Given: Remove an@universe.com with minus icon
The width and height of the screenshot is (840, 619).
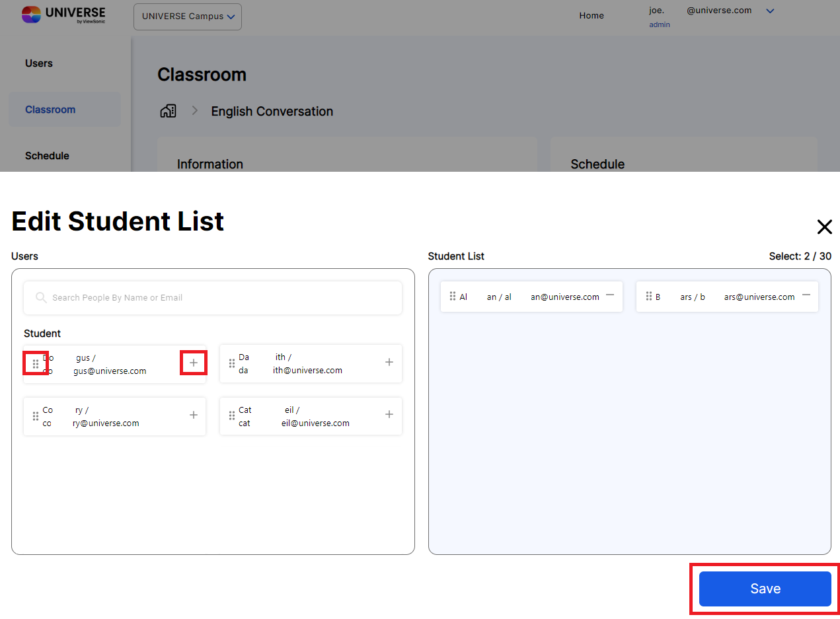Looking at the screenshot, I should 610,295.
